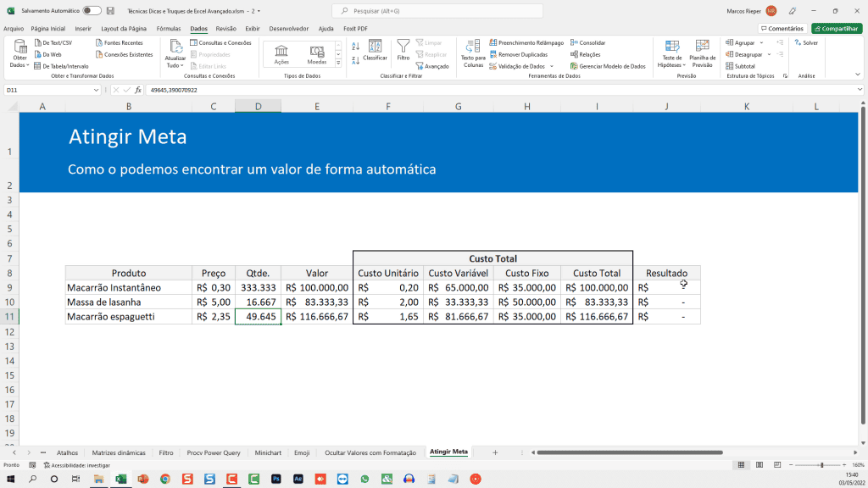868x488 pixels.
Task: Switch to Page Layout view in status bar
Action: (759, 465)
